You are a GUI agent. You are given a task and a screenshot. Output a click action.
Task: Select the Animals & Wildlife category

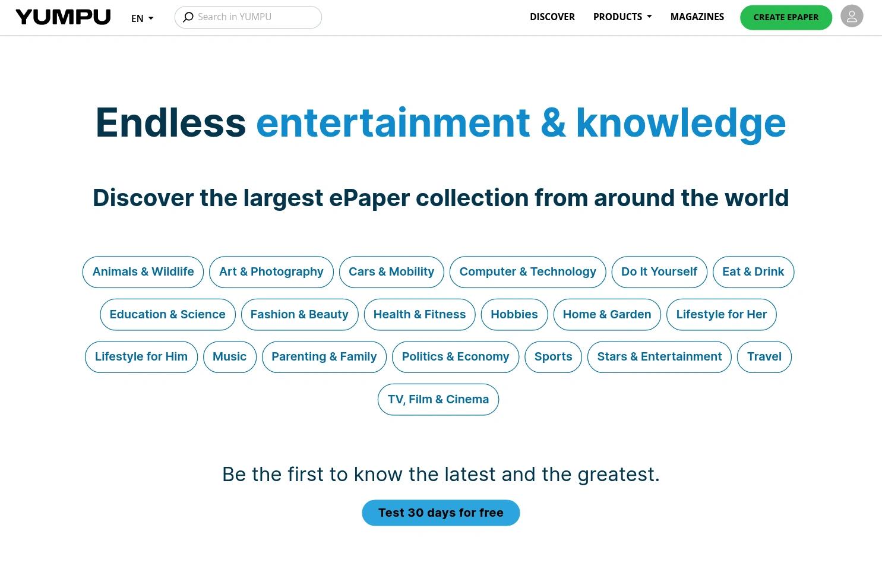[143, 272]
